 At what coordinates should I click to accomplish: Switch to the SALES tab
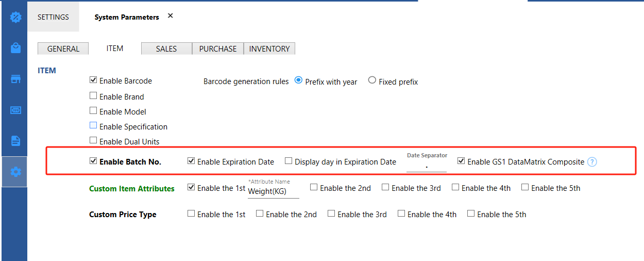166,48
